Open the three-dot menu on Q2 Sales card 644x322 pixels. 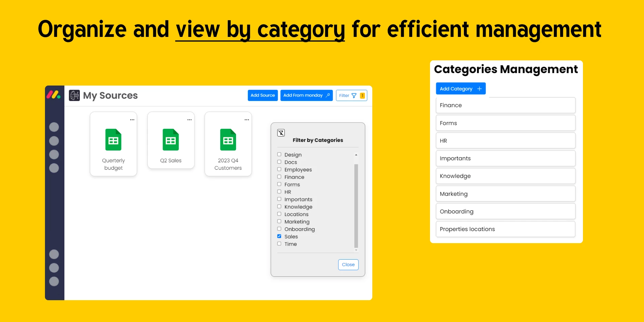190,120
